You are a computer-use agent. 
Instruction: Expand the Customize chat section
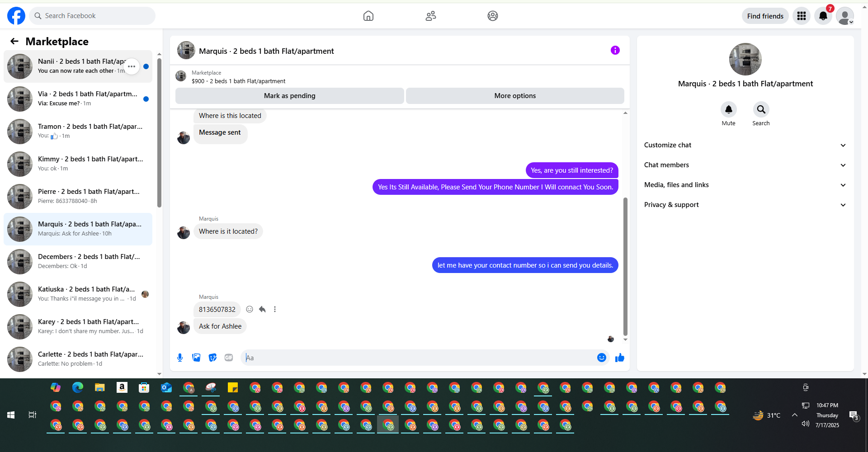pos(745,145)
